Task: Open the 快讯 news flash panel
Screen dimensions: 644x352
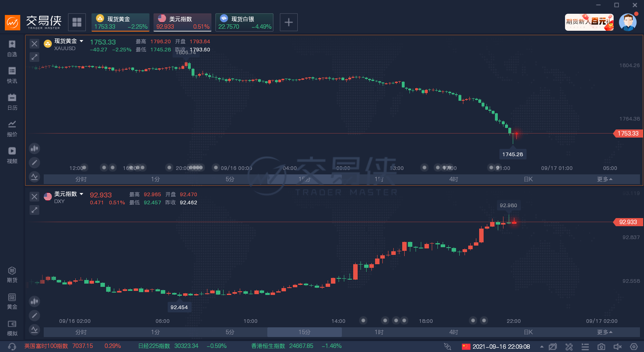Action: [x=12, y=75]
